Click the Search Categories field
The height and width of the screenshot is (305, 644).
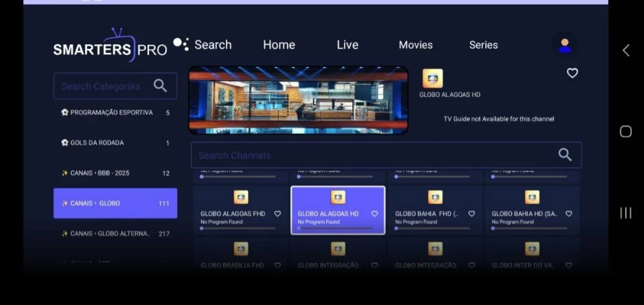pos(115,86)
